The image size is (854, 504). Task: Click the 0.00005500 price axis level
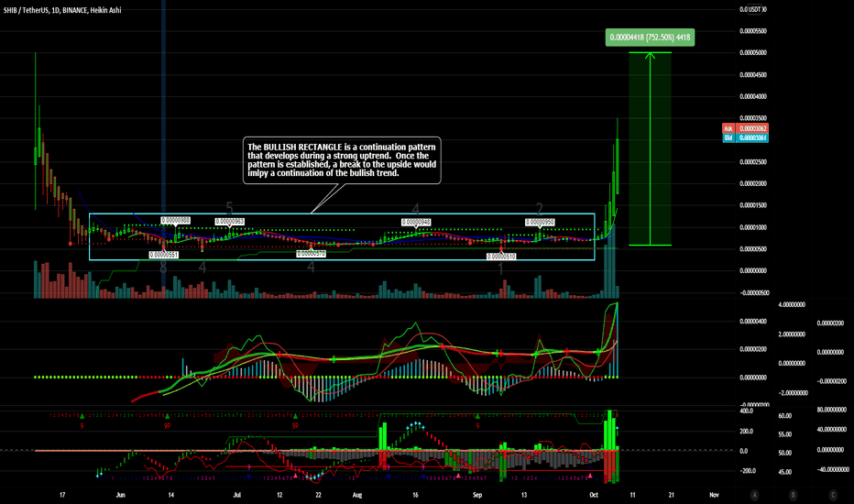click(752, 31)
